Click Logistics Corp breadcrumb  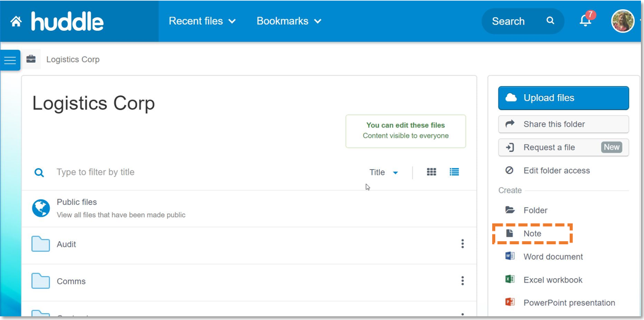coord(73,60)
